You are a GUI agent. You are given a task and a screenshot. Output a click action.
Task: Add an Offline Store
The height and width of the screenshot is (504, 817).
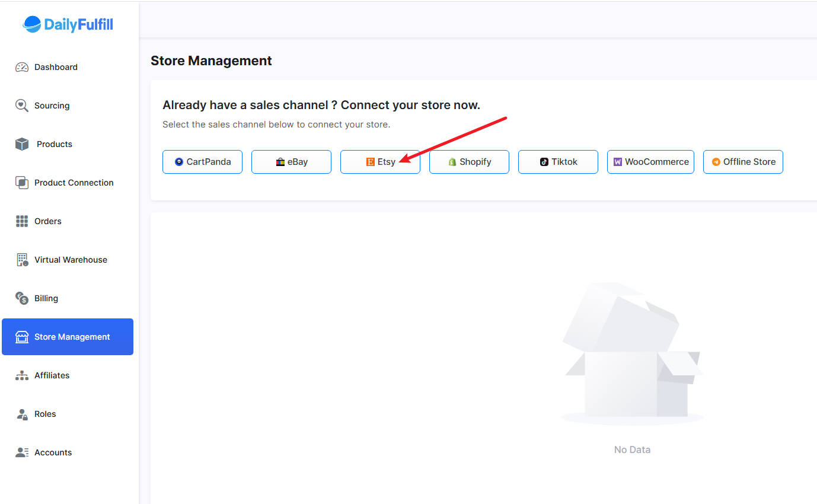743,162
